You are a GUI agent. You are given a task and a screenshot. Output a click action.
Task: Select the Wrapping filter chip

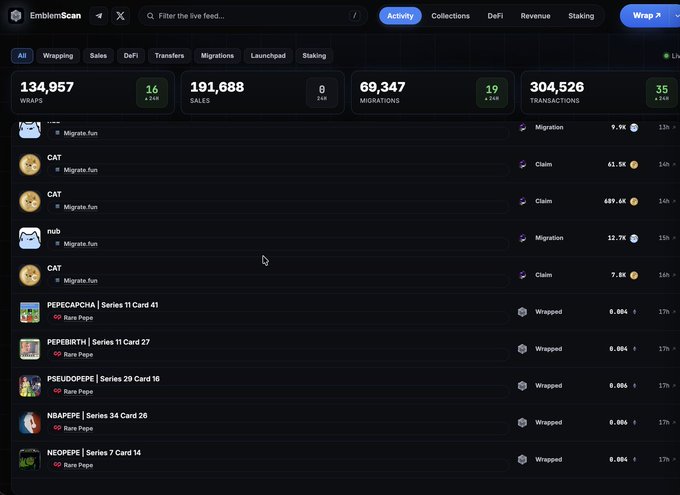58,56
